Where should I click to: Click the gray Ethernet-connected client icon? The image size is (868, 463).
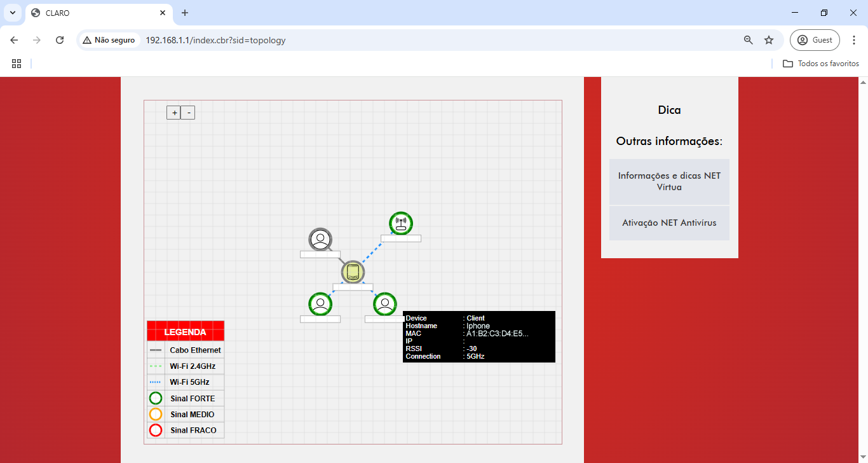(x=320, y=240)
